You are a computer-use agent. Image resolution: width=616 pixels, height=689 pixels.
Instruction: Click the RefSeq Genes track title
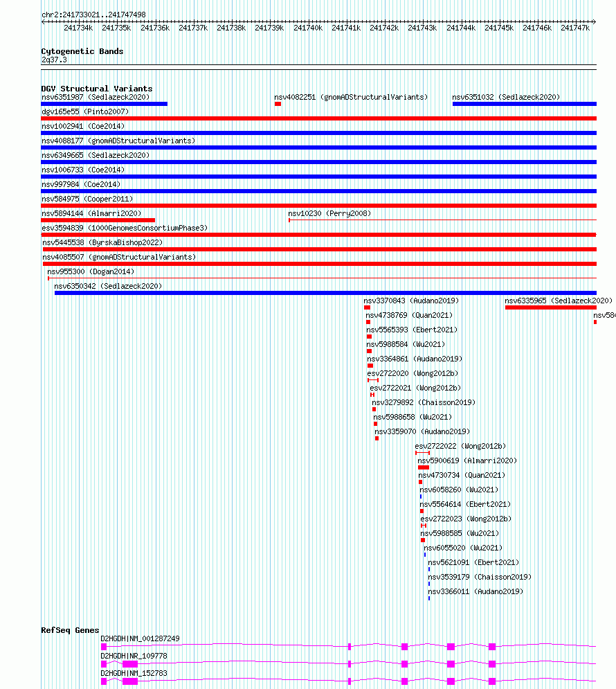tap(70, 630)
